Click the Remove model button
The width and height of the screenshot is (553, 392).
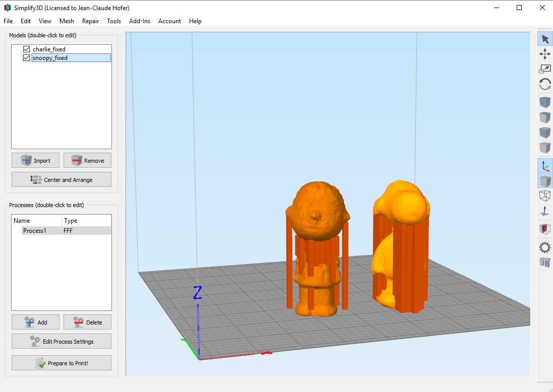[87, 160]
